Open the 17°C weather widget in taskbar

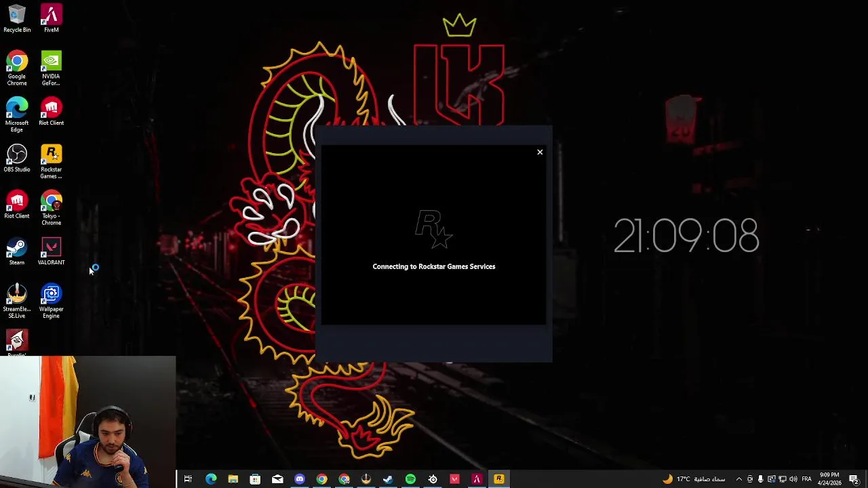(x=694, y=479)
